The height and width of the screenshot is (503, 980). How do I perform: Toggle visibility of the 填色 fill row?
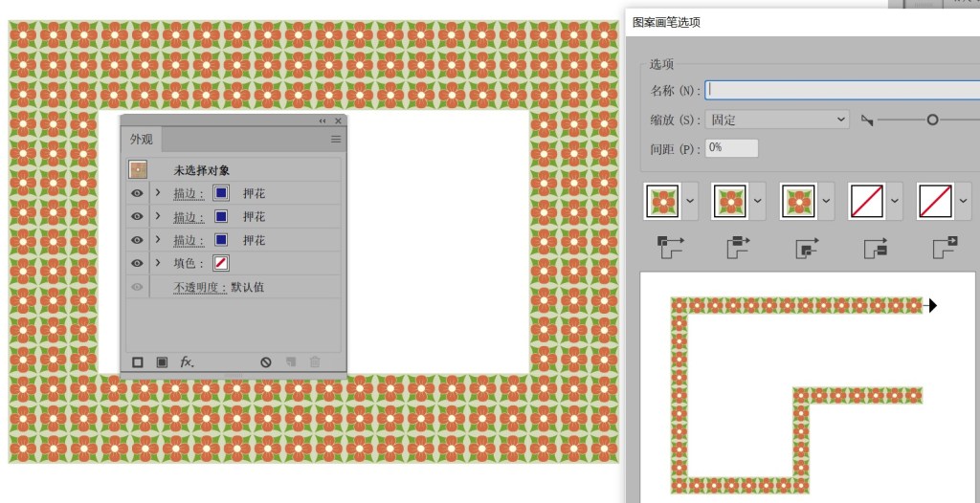click(x=137, y=263)
